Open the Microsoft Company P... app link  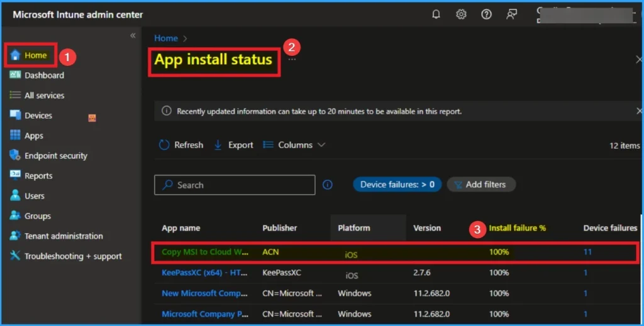[205, 313]
